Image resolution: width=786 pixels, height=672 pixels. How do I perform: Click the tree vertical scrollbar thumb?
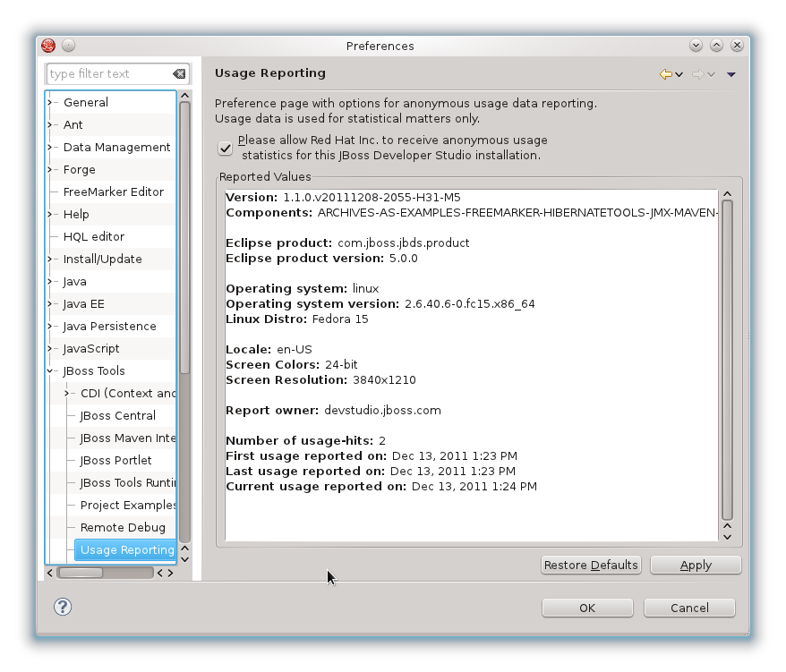185,237
